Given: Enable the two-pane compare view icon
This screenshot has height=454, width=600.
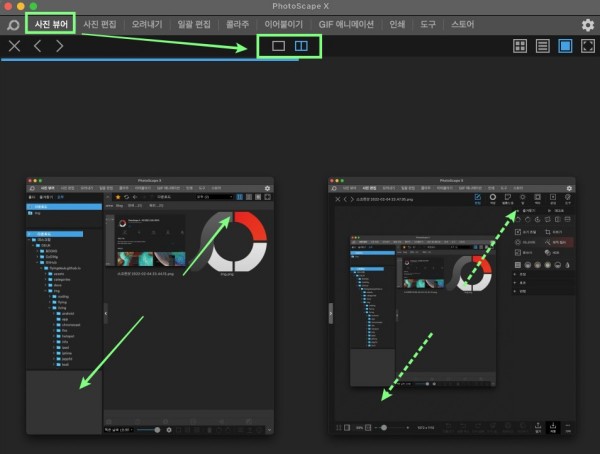Looking at the screenshot, I should click(301, 46).
